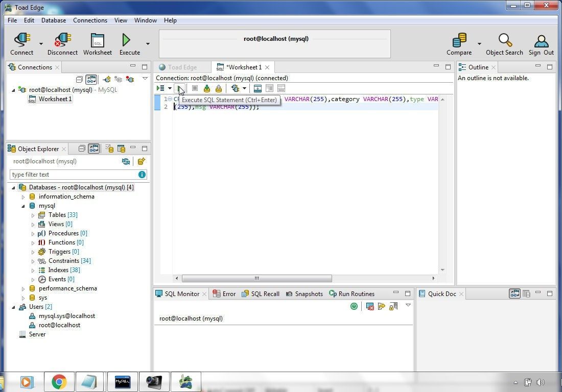
Task: Collapse all in the Object Explorer
Action: pyautogui.click(x=82, y=149)
